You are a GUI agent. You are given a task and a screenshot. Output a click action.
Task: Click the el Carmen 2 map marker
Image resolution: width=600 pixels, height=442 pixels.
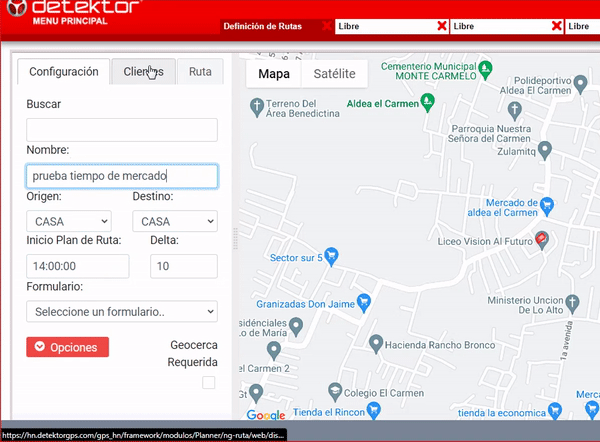pos(274,351)
